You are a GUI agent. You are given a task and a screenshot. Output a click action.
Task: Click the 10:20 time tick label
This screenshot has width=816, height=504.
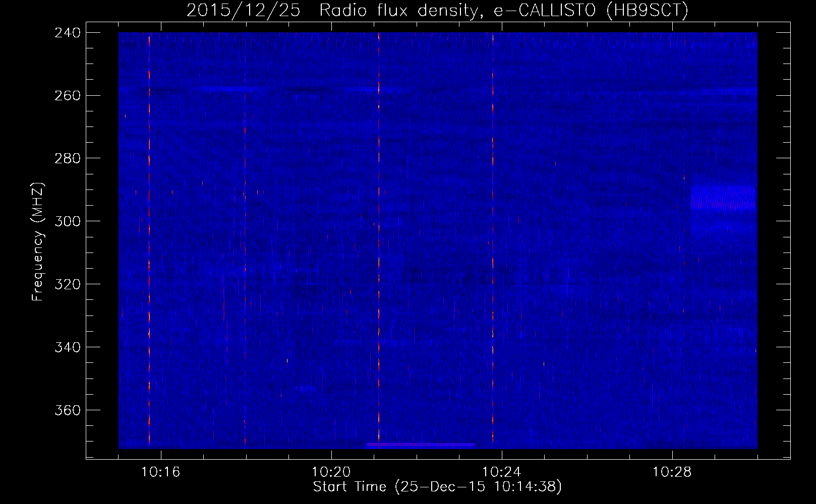[x=331, y=472]
